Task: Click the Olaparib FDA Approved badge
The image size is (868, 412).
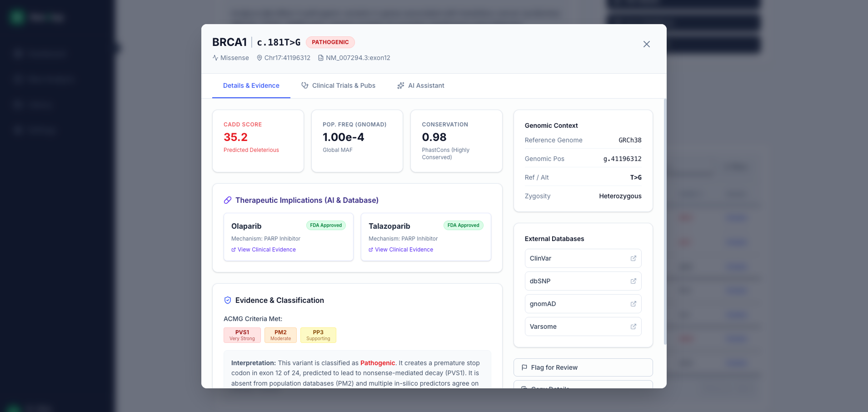Action: pos(326,226)
